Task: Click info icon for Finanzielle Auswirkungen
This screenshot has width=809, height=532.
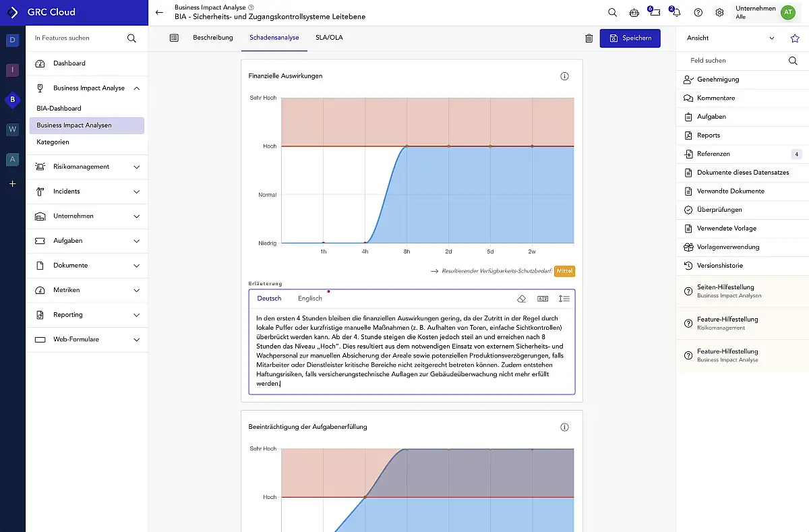Action: 564,76
